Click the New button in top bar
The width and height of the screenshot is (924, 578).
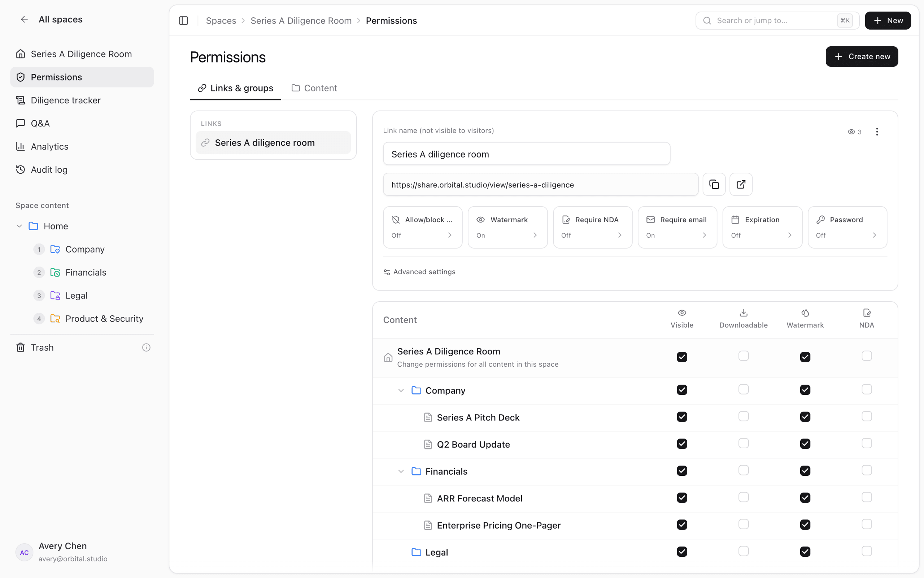[x=888, y=21]
